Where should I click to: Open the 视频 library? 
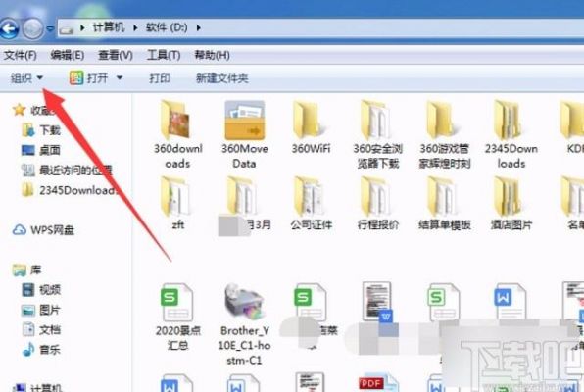click(41, 290)
